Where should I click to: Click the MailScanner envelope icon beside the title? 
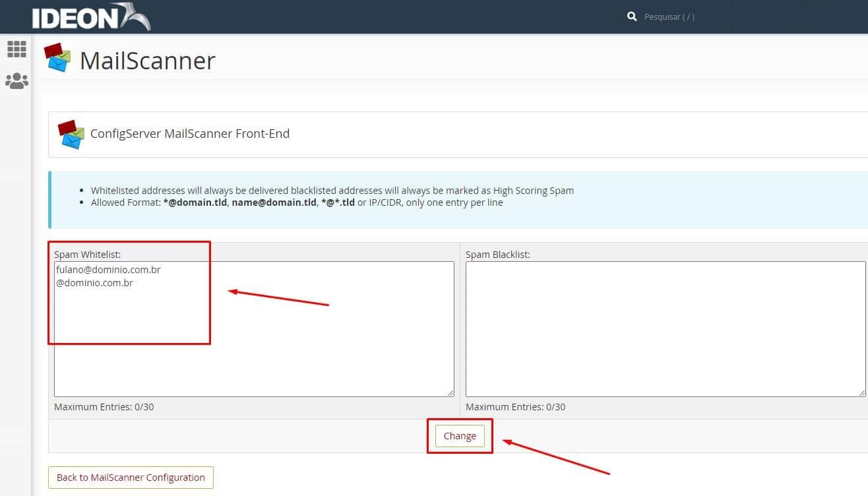point(57,58)
